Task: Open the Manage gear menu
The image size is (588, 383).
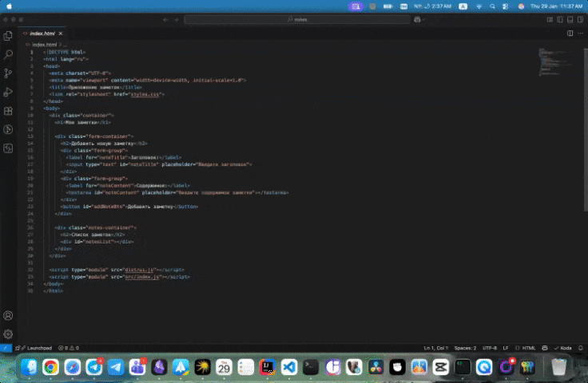Action: (x=8, y=334)
